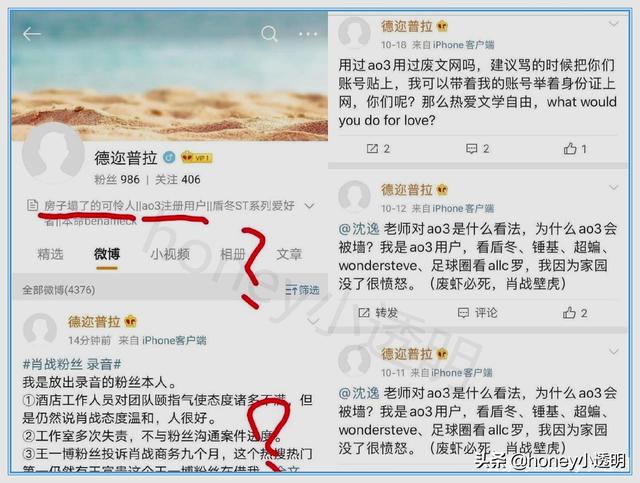Open the 小视频 tab
The image size is (640, 483).
tap(170, 254)
